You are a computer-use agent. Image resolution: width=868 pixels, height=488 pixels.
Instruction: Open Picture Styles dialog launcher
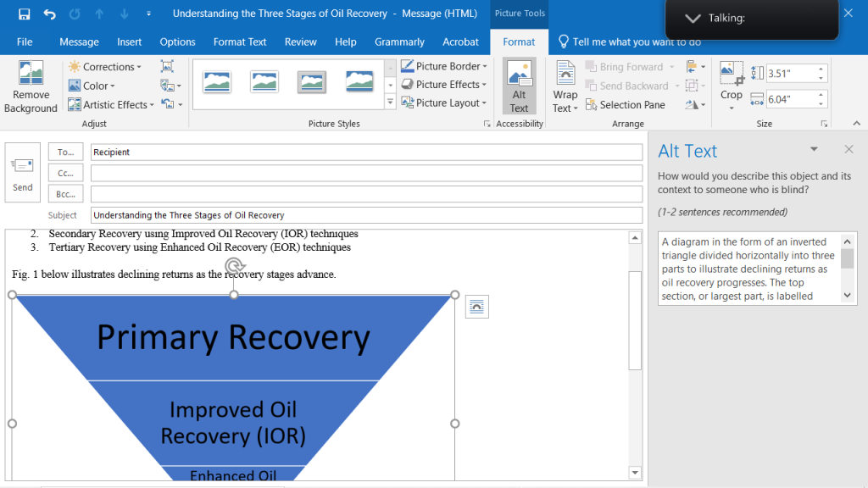tap(487, 124)
